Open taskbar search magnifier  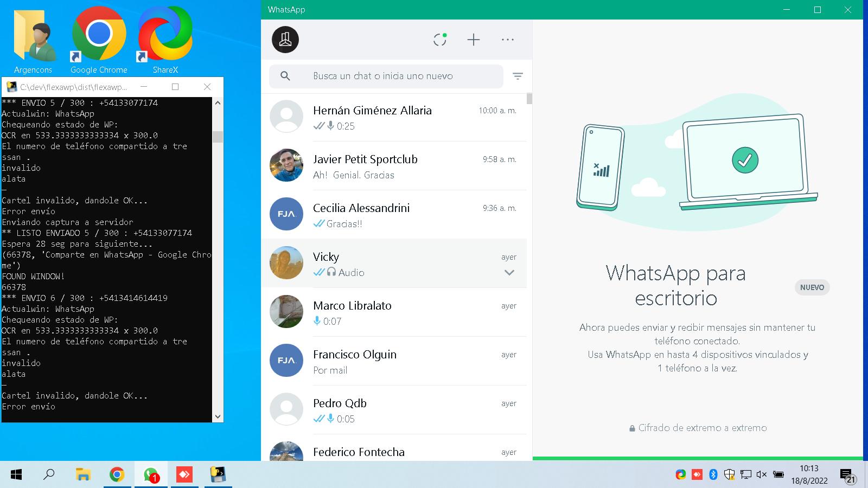[x=49, y=475]
